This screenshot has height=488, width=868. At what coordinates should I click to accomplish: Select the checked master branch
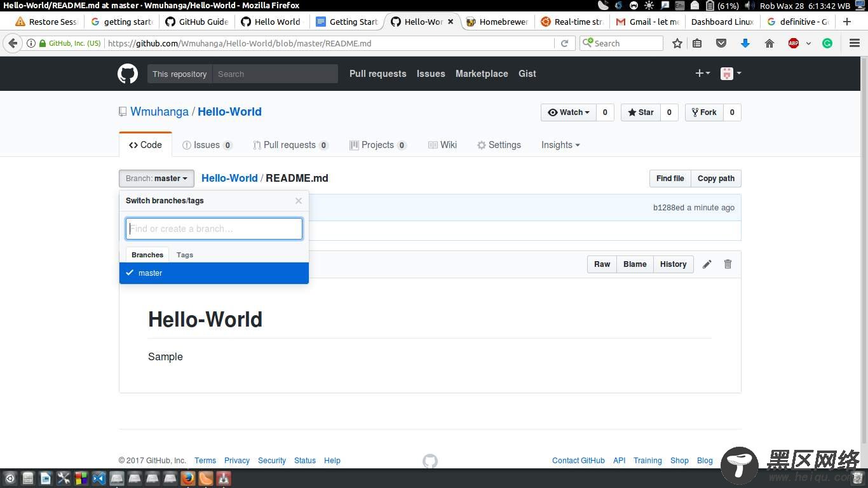tap(214, 273)
